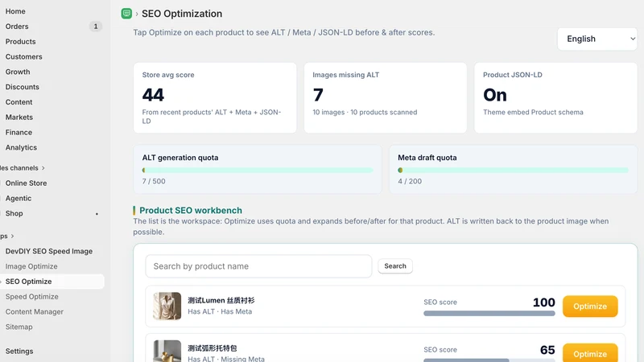Viewport: 644px width, 362px height.
Task: Open Finance page
Action: pyautogui.click(x=19, y=133)
